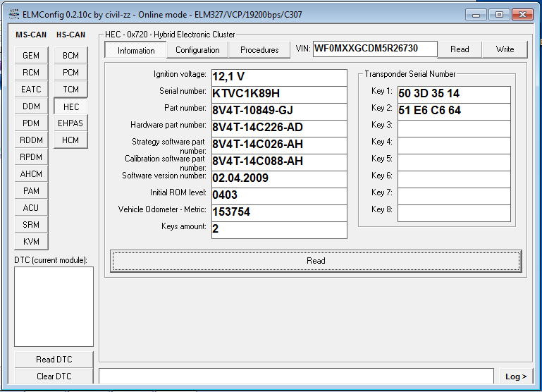Select the GEM module button
542x392 pixels.
[31, 56]
